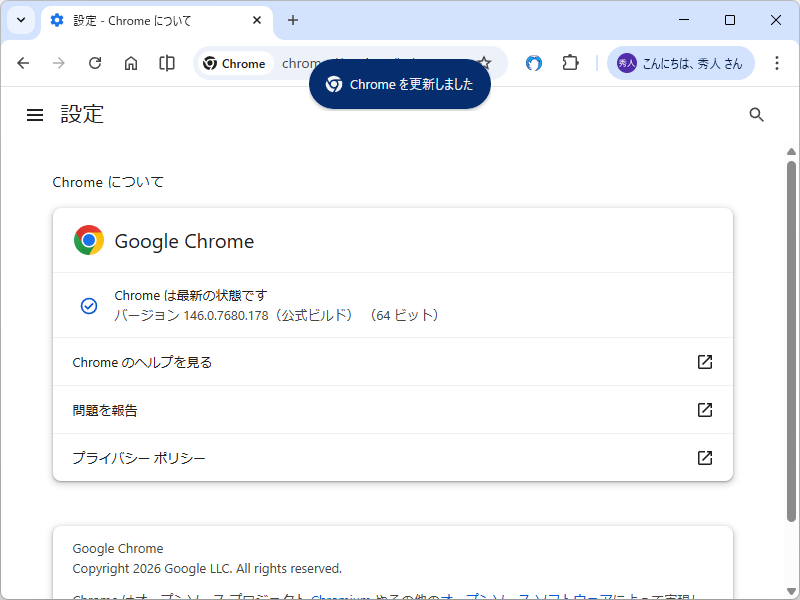
Task: Open a new tab with the plus button
Action: [292, 20]
